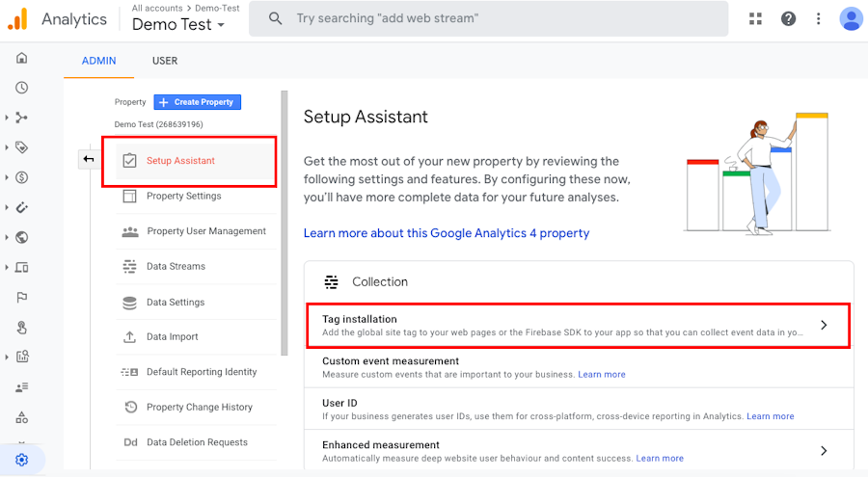The width and height of the screenshot is (868, 477).
Task: Open the vertical three-dot more menu
Action: (818, 19)
